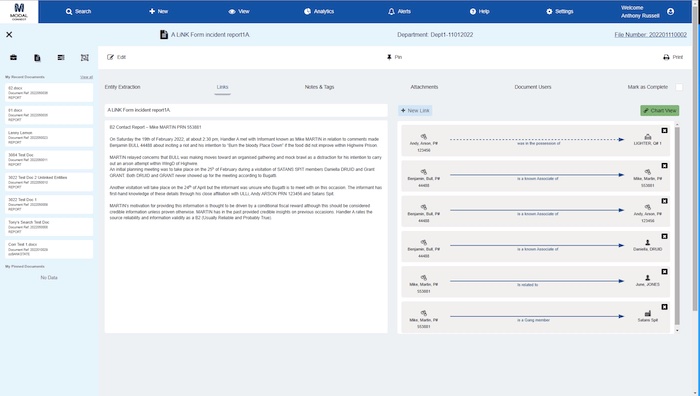Open the File Number 202201110002 link
The image size is (700, 396).
click(x=650, y=35)
